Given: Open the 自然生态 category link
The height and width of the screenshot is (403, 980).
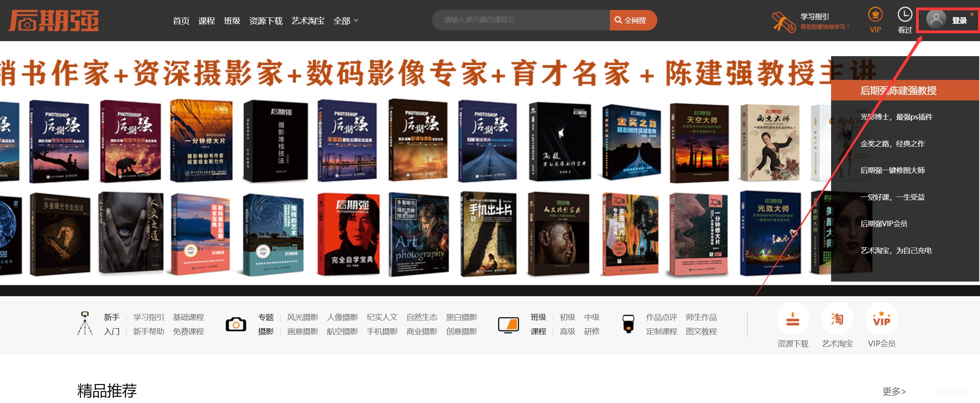Looking at the screenshot, I should point(422,317).
